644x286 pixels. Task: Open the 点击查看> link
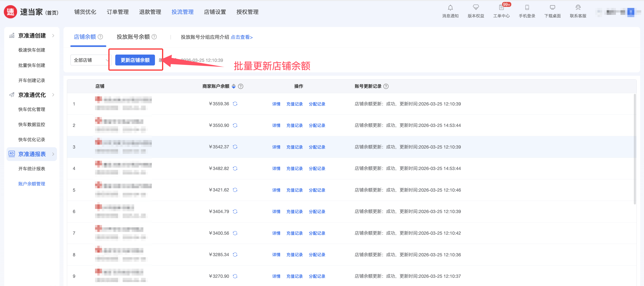(241, 37)
